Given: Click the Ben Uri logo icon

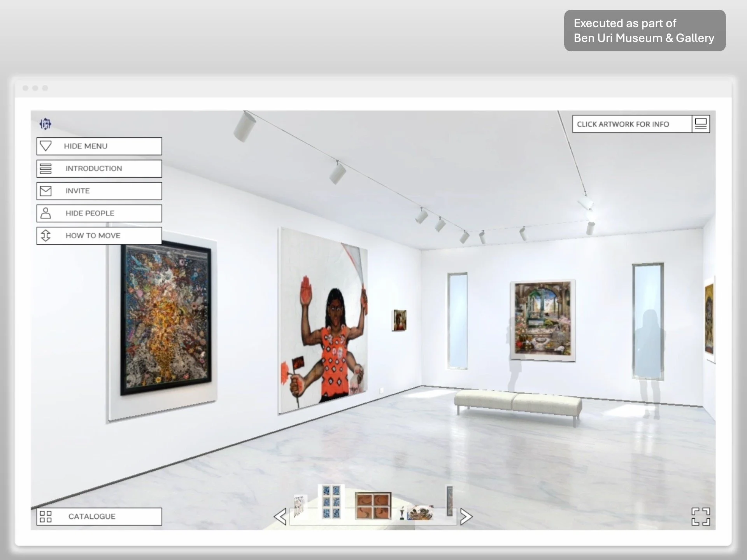Looking at the screenshot, I should pyautogui.click(x=46, y=124).
